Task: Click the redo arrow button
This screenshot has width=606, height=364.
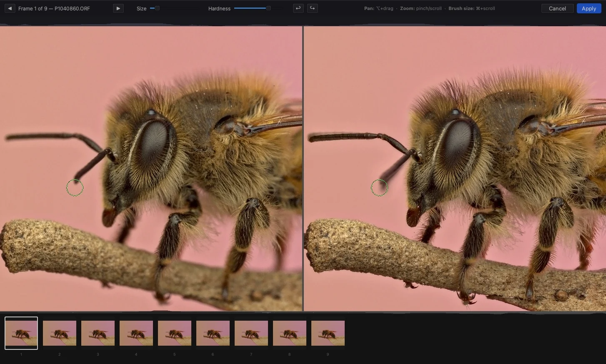Action: [x=312, y=8]
